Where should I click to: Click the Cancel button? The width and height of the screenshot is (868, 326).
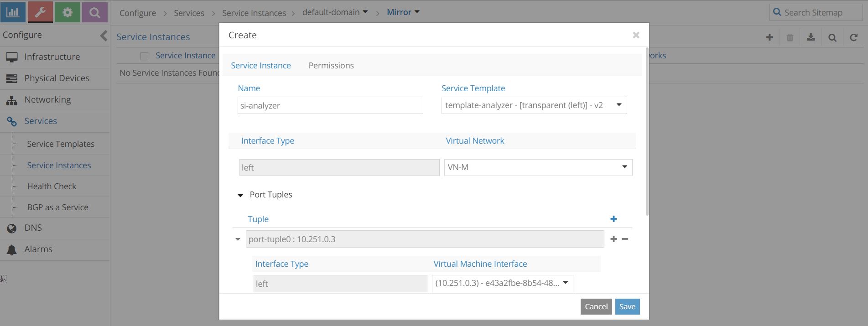(596, 306)
